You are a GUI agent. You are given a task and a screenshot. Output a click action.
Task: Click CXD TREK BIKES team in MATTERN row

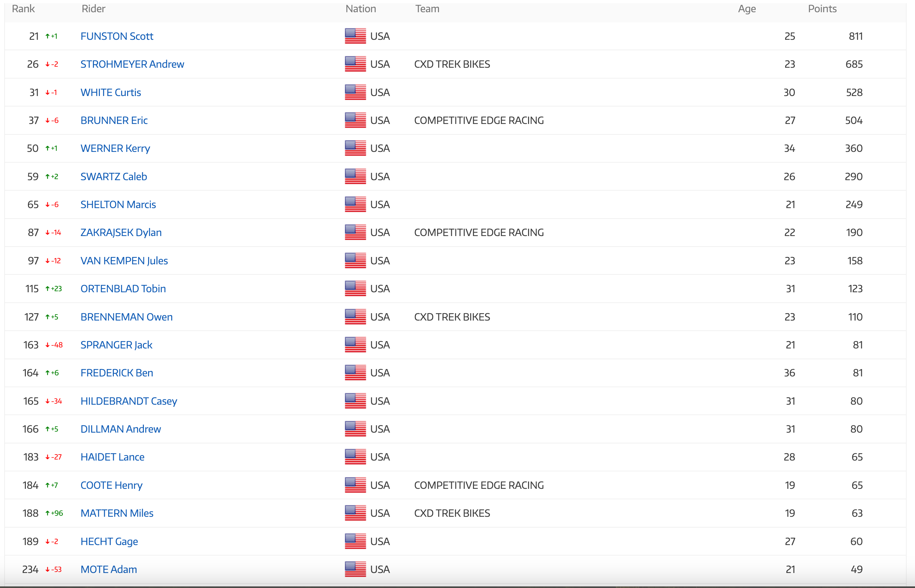(452, 513)
